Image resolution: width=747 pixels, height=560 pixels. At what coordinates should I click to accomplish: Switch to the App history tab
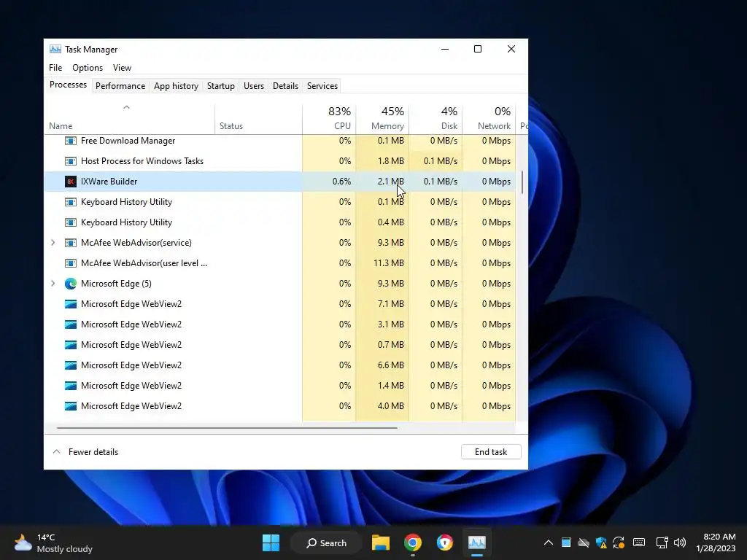[x=176, y=86]
